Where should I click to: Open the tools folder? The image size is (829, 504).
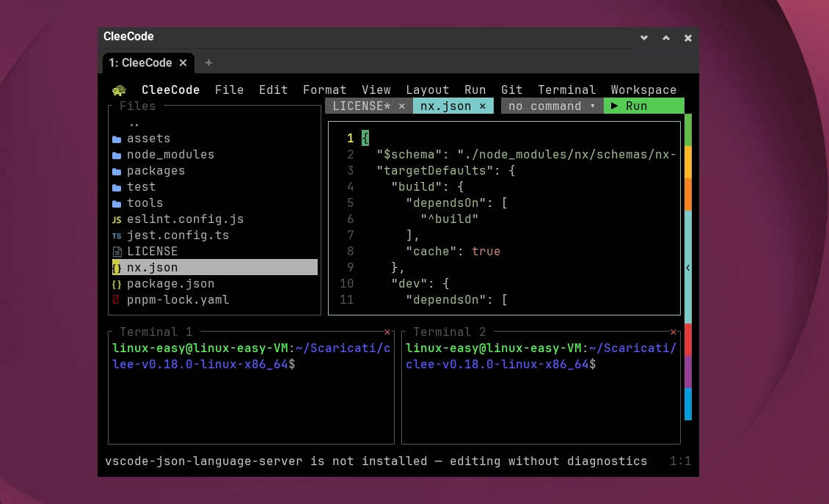point(137,203)
